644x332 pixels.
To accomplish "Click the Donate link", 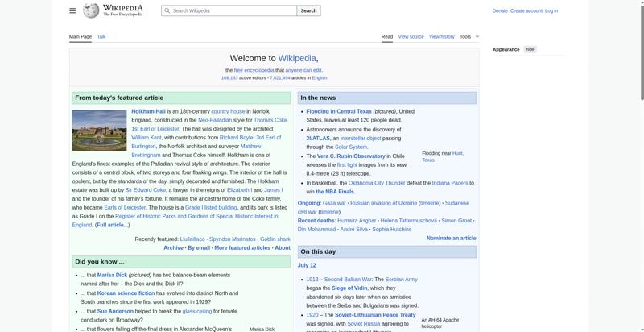I will click(x=500, y=10).
